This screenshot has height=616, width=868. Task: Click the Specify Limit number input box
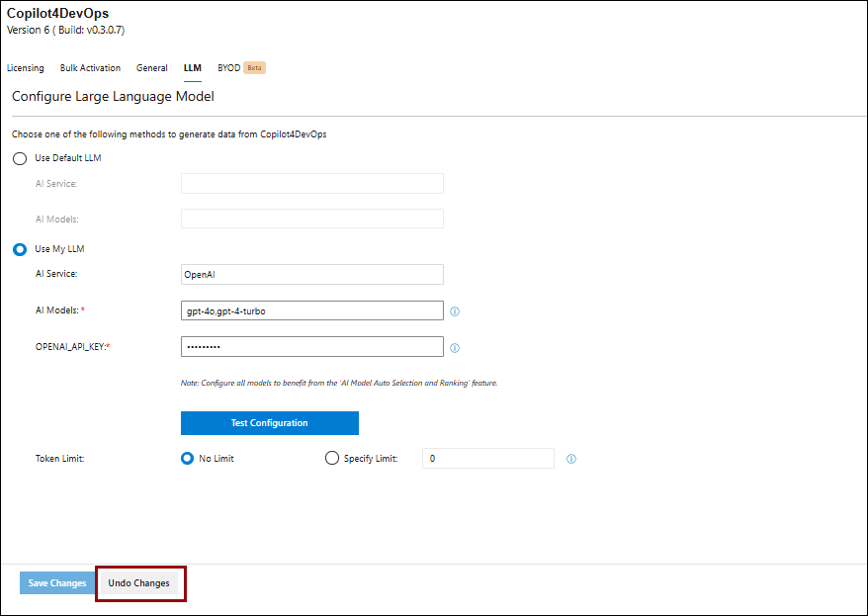tap(487, 459)
